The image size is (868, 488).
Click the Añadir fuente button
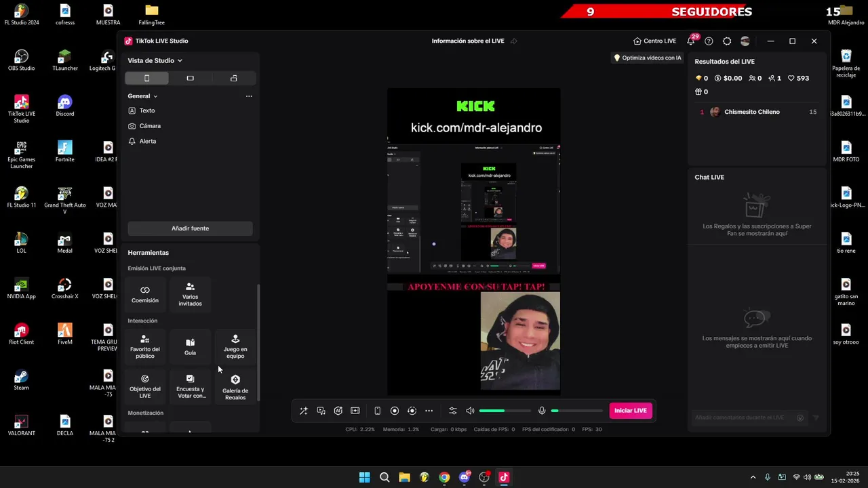click(x=190, y=228)
